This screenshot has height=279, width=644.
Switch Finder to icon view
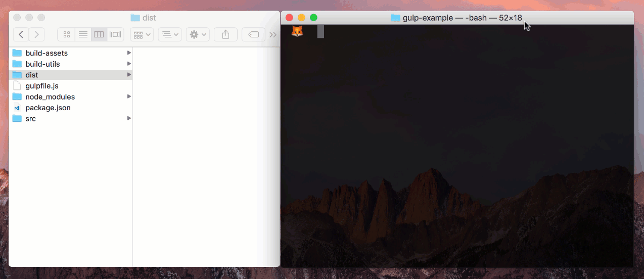[66, 34]
